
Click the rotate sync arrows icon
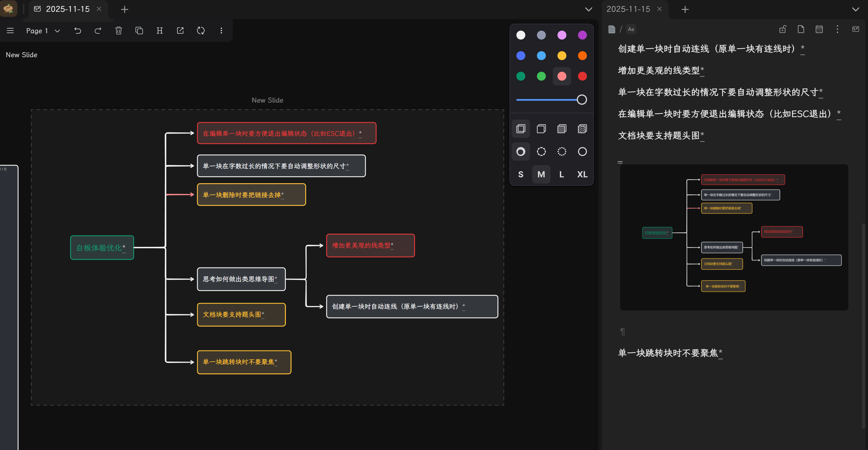(x=201, y=31)
